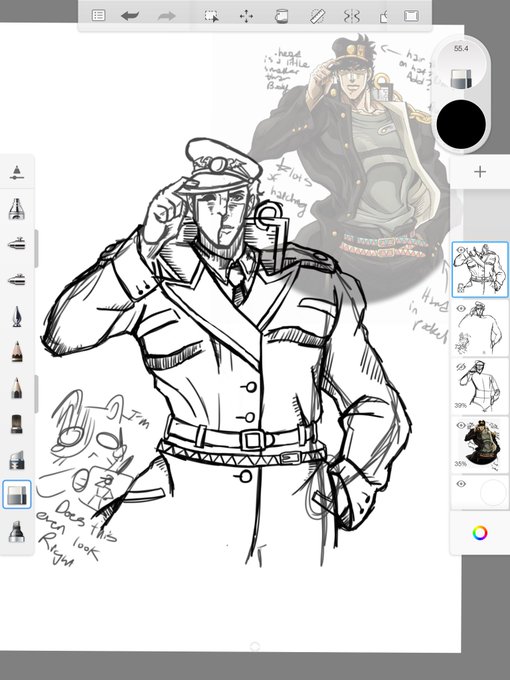The image size is (510, 680).
Task: Toggle the background layer eye icon
Action: (461, 484)
